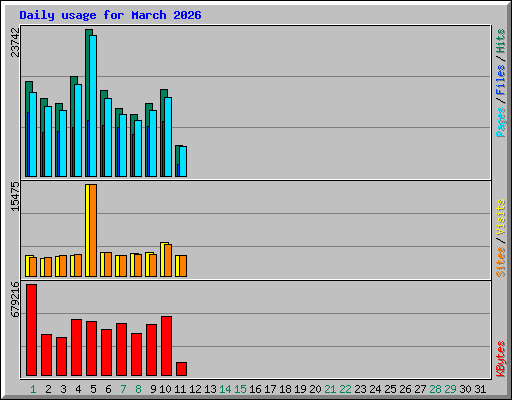Image resolution: width=512 pixels, height=400 pixels.
Task: Click the 679216 axis value
Action: coord(15,299)
